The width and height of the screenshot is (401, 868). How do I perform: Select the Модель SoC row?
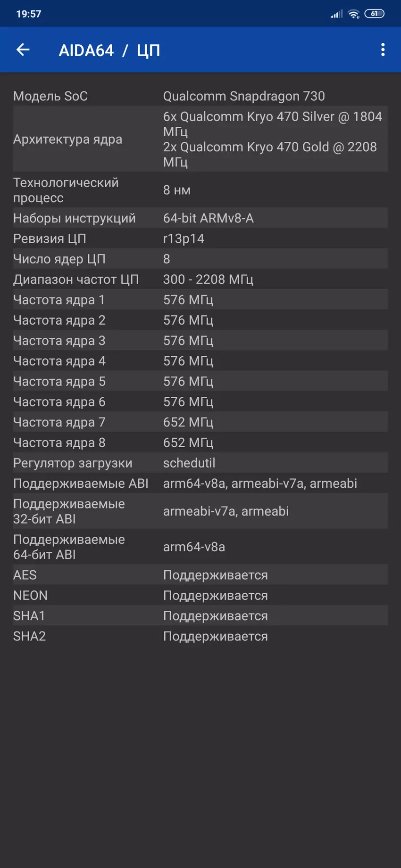[200, 96]
